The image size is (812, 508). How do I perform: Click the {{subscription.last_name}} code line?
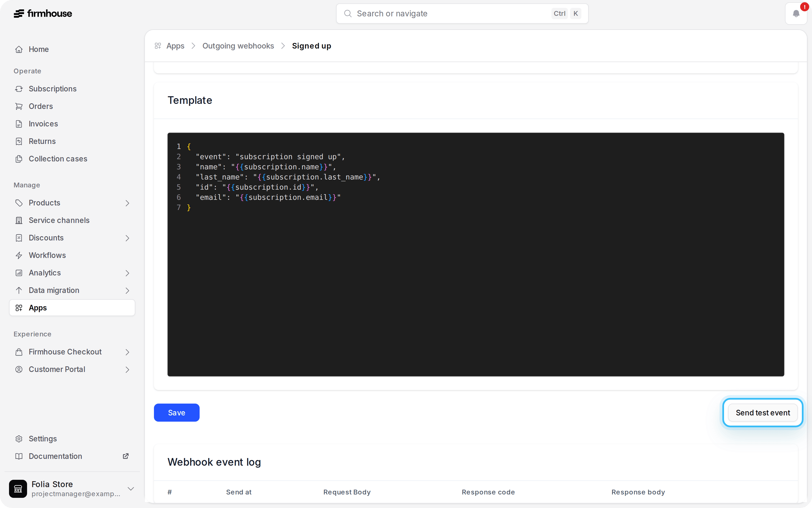(288, 177)
